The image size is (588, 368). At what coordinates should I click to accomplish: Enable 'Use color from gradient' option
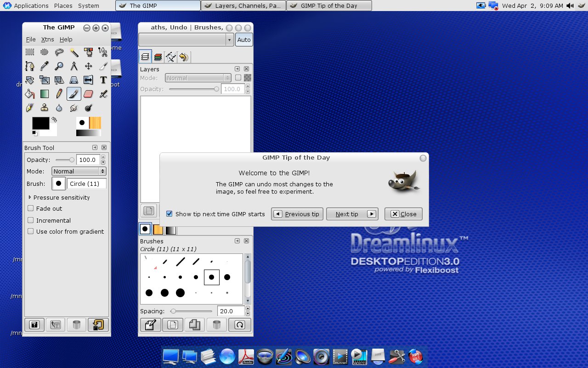point(31,231)
